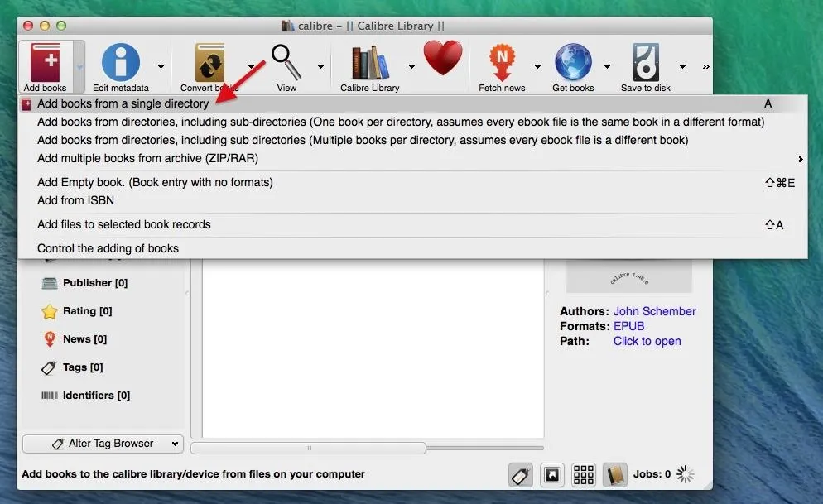
Task: Show more toolbar items via chevron
Action: pos(706,66)
